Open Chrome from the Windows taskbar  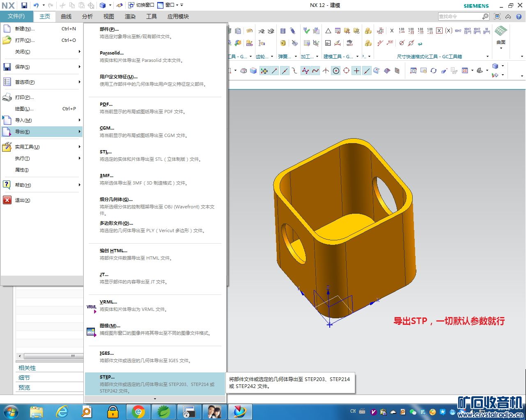click(138, 412)
